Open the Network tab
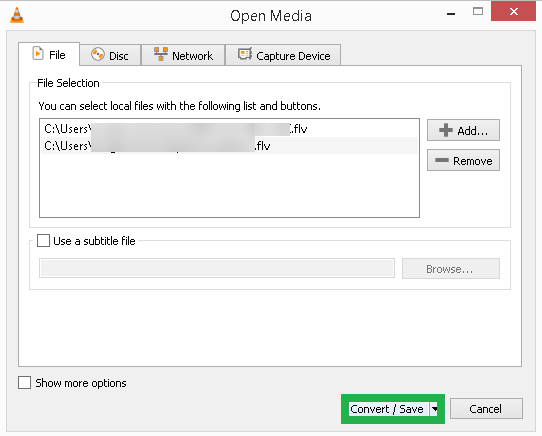Viewport: 542px width, 436px height. (x=183, y=55)
